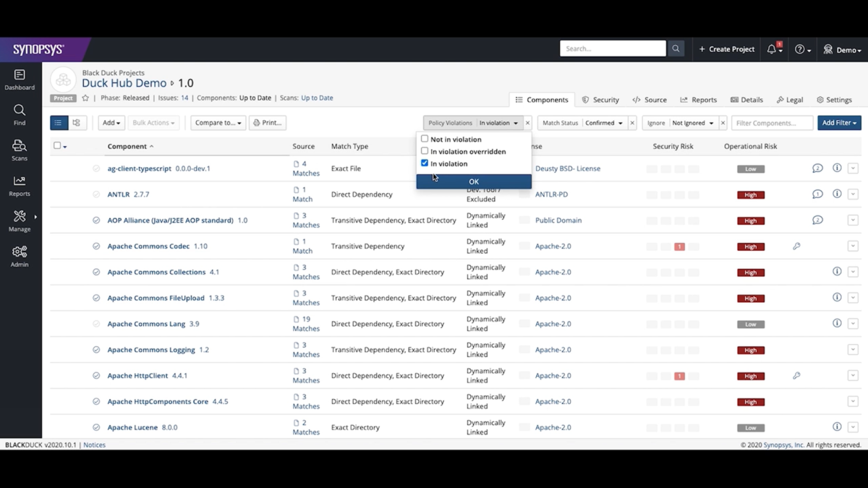Open the Dashboard sidebar icon
Viewport: 868px width, 488px height.
coord(20,80)
